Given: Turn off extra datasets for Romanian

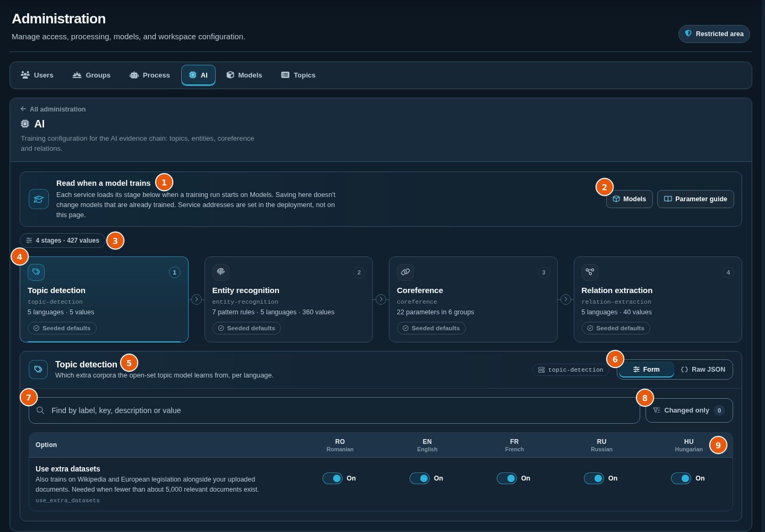Looking at the screenshot, I should click(x=333, y=478).
